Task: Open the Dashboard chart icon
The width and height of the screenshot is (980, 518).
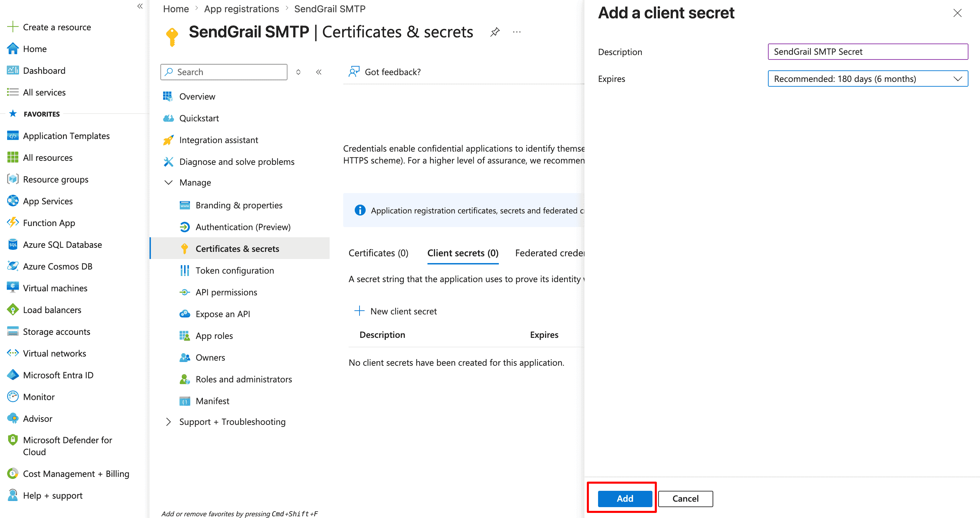Action: point(13,70)
